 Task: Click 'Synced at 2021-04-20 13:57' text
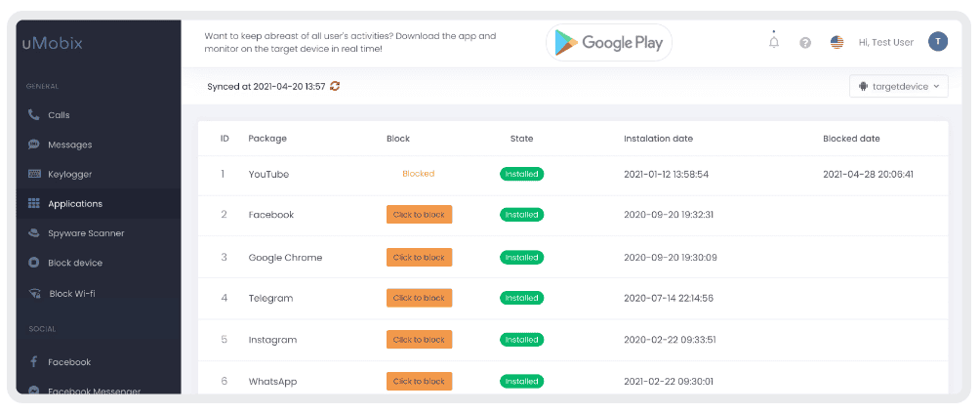(x=266, y=86)
